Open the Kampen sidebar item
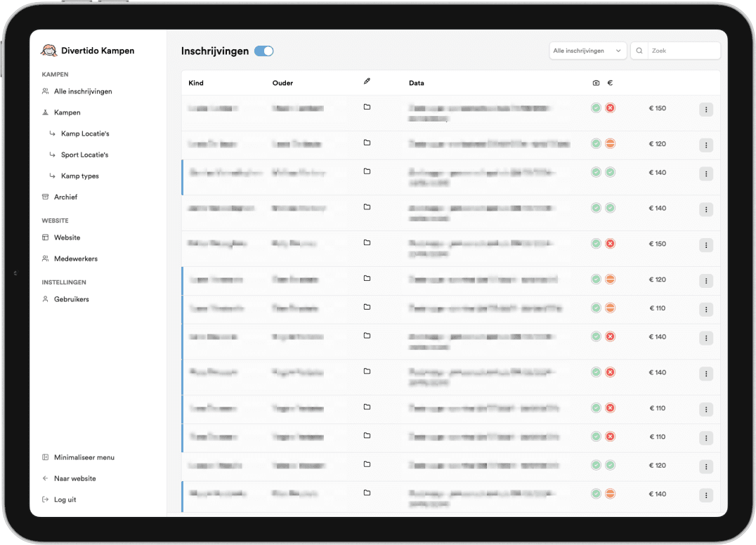This screenshot has height=545, width=756. pos(67,112)
